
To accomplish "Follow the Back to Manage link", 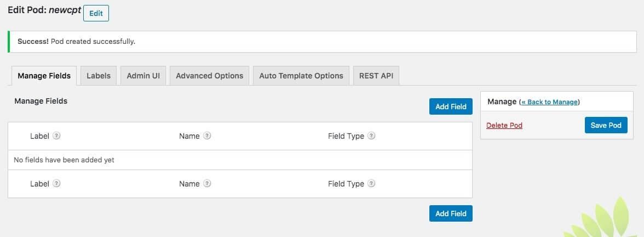I will (x=549, y=102).
